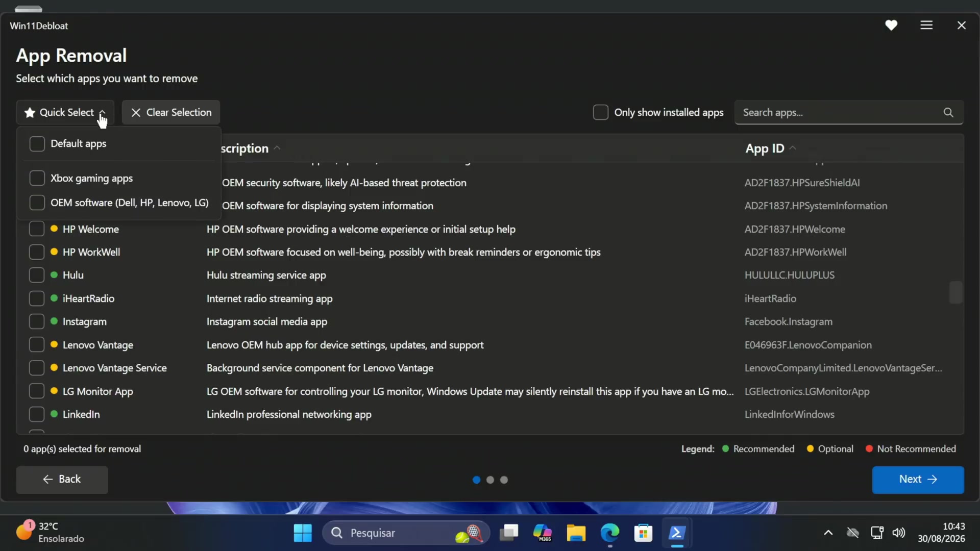Click the third page indicator dot

click(504, 480)
